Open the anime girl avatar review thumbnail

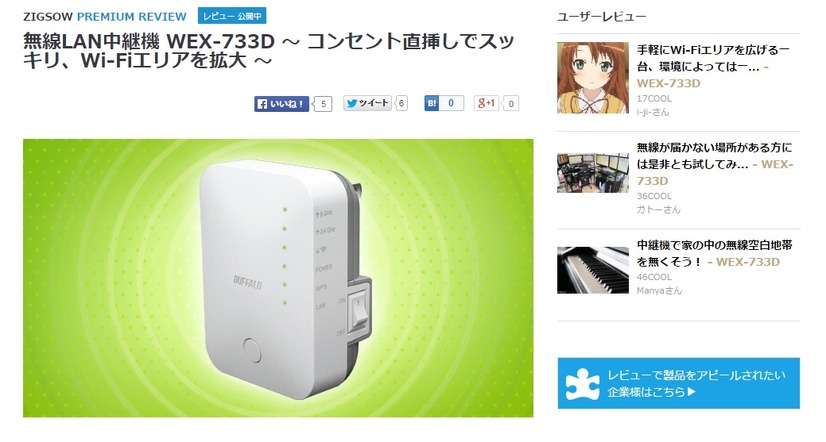tap(593, 78)
